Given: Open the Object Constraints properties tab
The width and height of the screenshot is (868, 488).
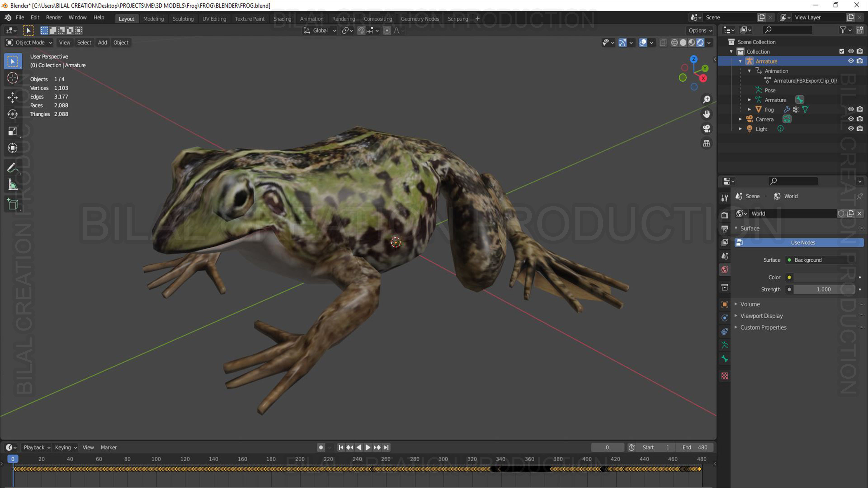Looking at the screenshot, I should 724,331.
